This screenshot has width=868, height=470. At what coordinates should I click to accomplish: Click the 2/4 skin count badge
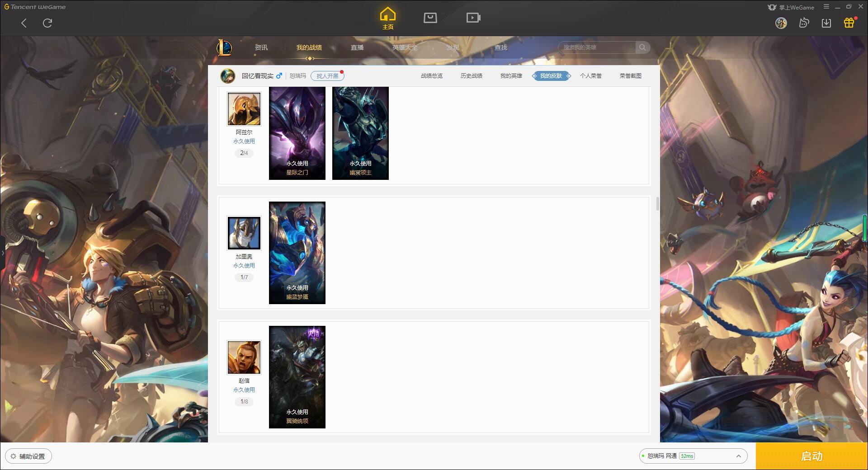244,153
